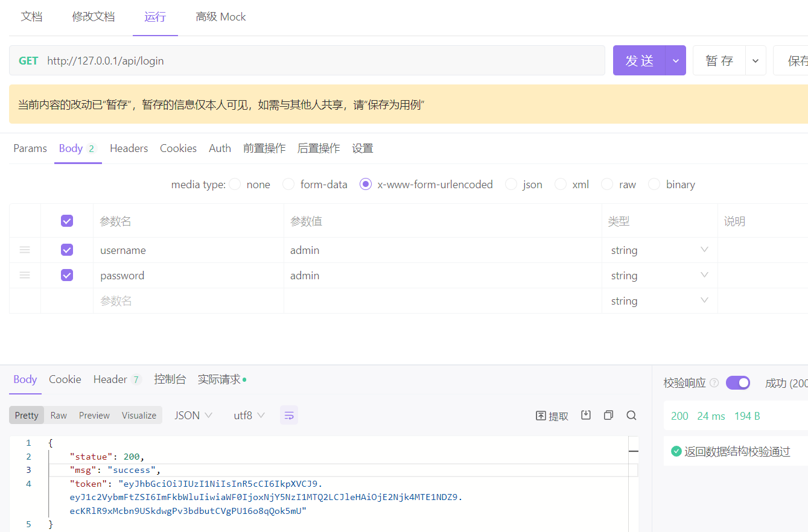Open the Auth tab
Viewport: 808px width, 532px height.
coord(220,148)
